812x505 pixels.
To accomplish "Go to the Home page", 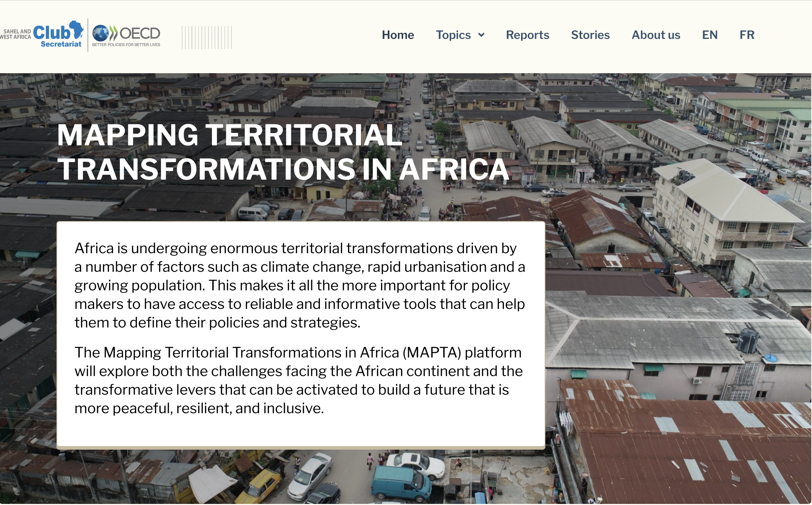I will [398, 35].
